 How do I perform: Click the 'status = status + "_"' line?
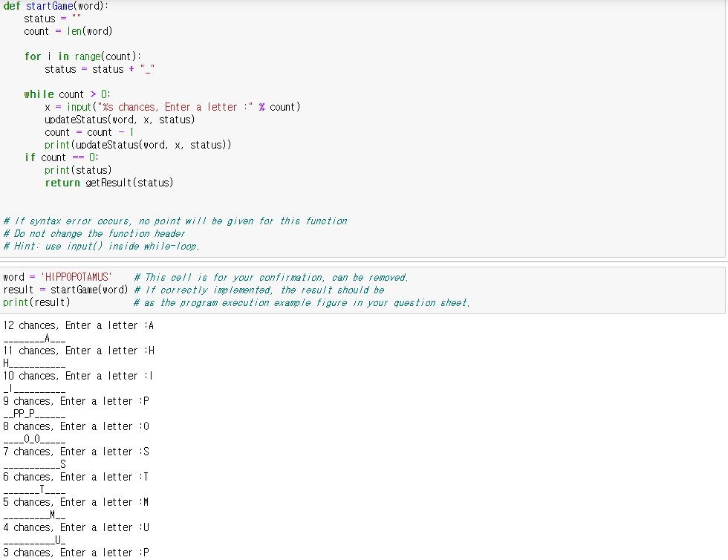tap(100, 69)
